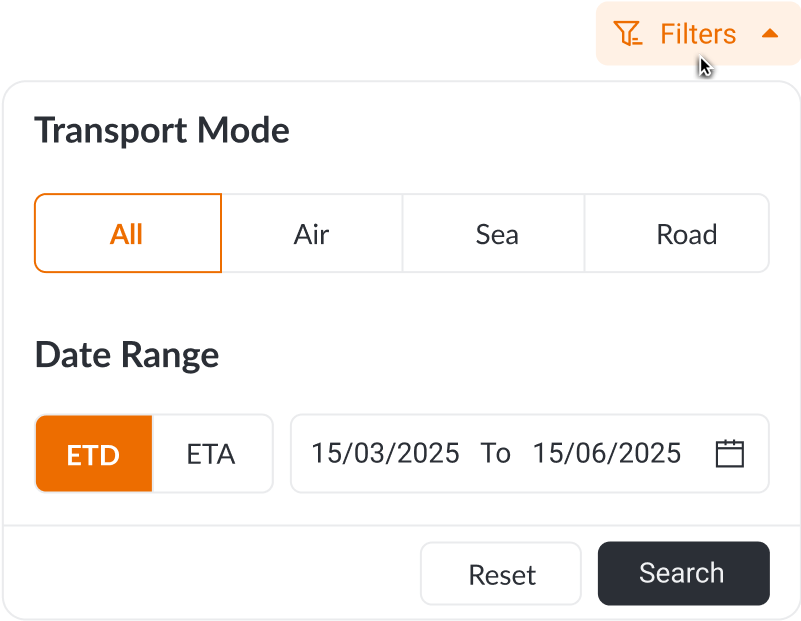
Task: Click the start date 15/03/2025
Action: 385,453
